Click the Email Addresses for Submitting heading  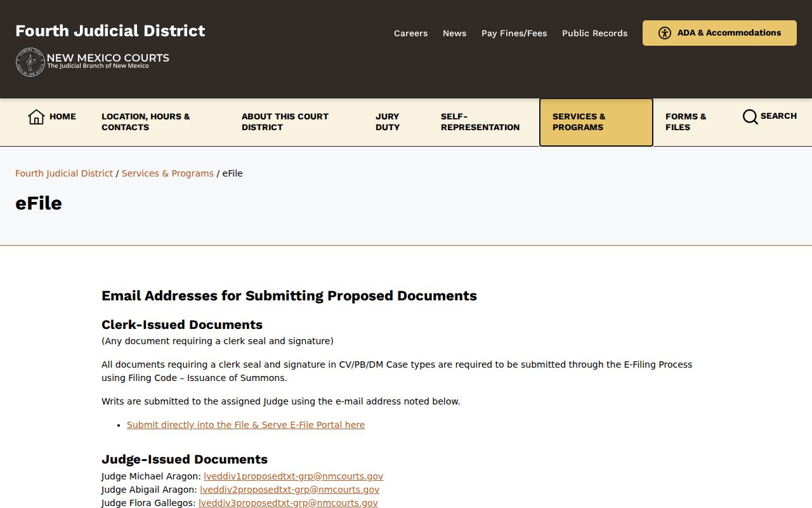point(289,296)
